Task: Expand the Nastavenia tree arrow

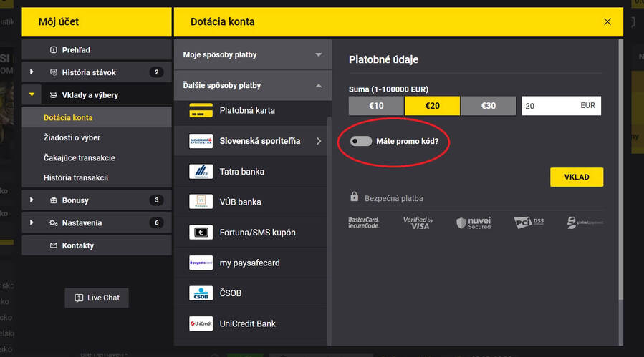Action: [32, 222]
